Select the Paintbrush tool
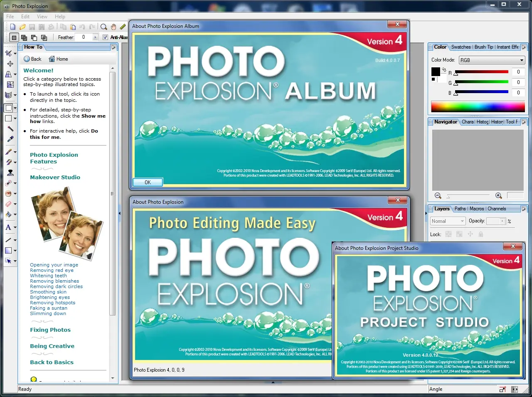 pyautogui.click(x=8, y=152)
